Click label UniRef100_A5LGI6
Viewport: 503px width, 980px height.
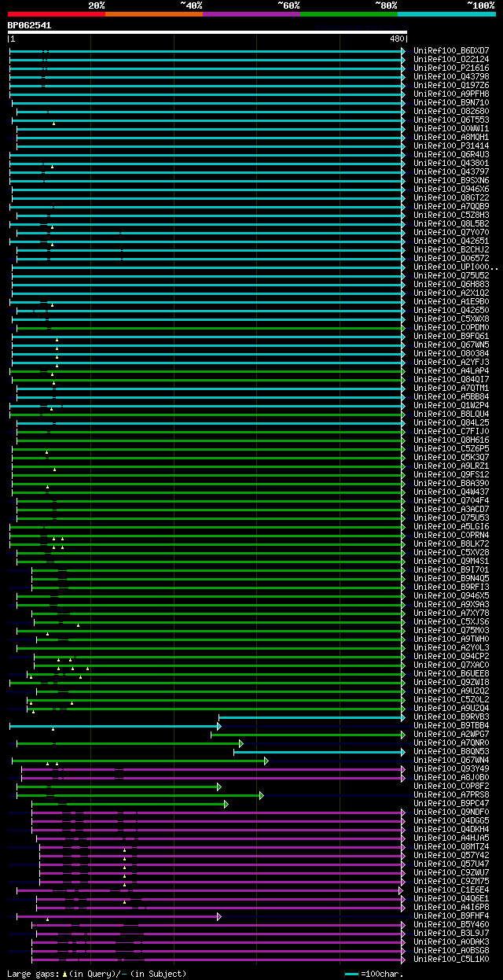[x=453, y=526]
